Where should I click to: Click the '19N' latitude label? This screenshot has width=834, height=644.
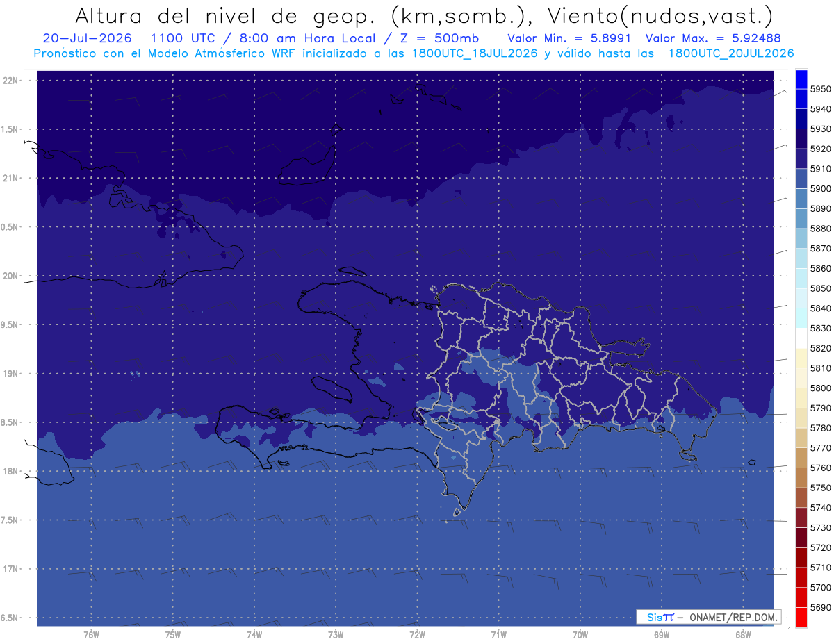tap(11, 374)
